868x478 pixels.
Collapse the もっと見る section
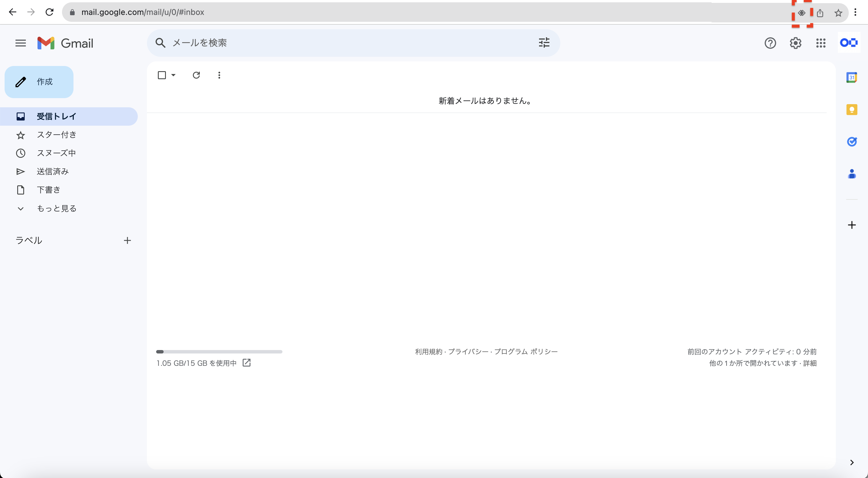click(x=21, y=208)
